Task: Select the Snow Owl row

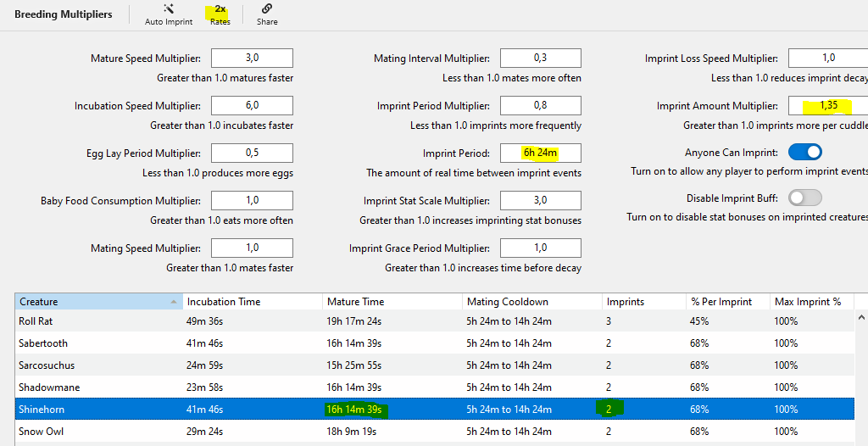Action: [435, 431]
